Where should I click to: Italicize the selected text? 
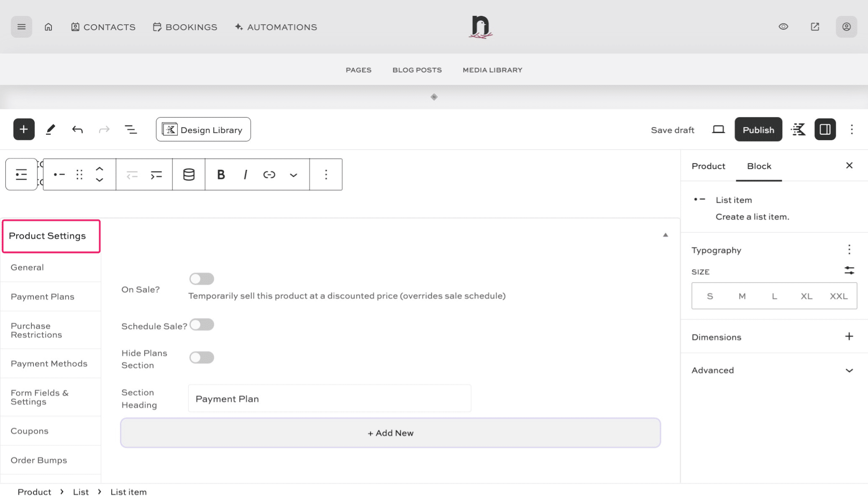(x=245, y=174)
